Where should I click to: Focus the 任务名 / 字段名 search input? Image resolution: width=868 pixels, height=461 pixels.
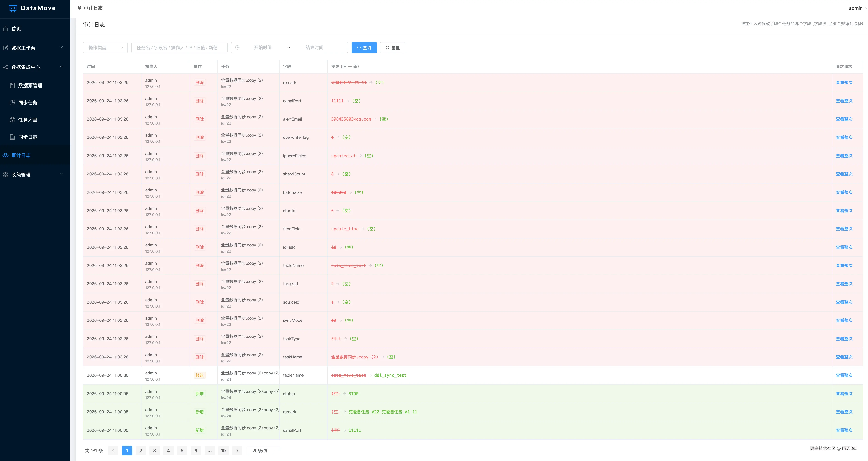(x=179, y=47)
